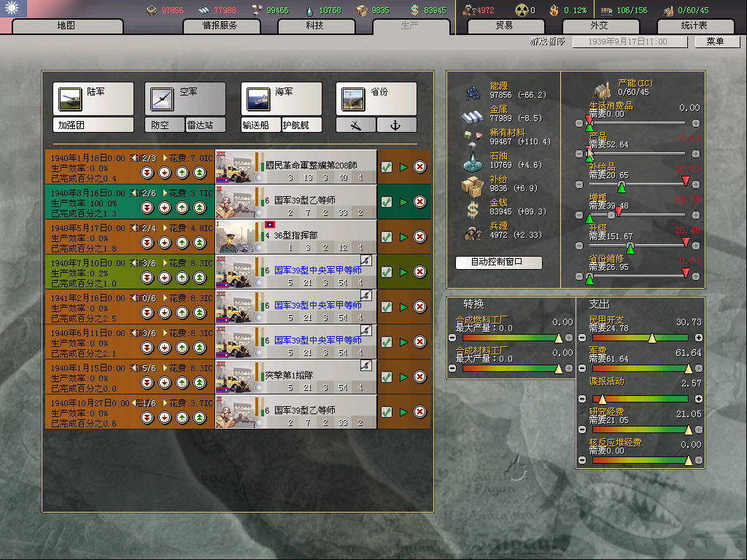747x560 pixels.
Task: Toggle checkmark on 36型指挥部 row
Action: coord(387,237)
